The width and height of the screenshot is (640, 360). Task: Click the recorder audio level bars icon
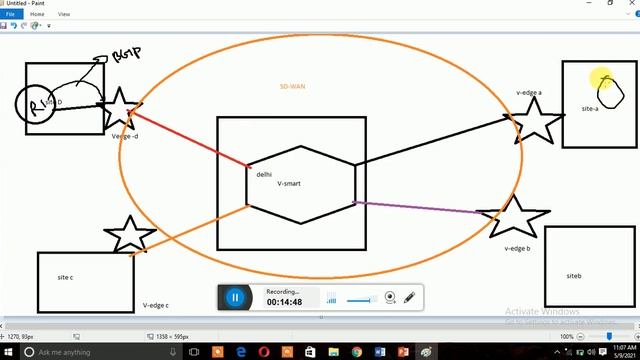coord(331,298)
